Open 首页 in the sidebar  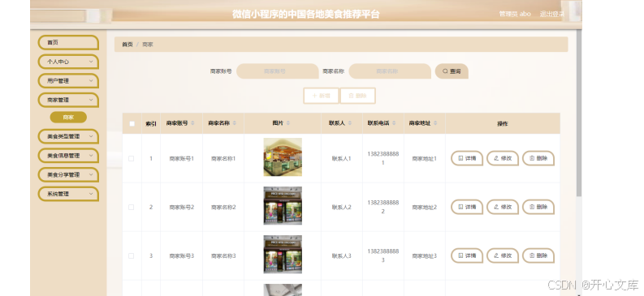click(68, 43)
